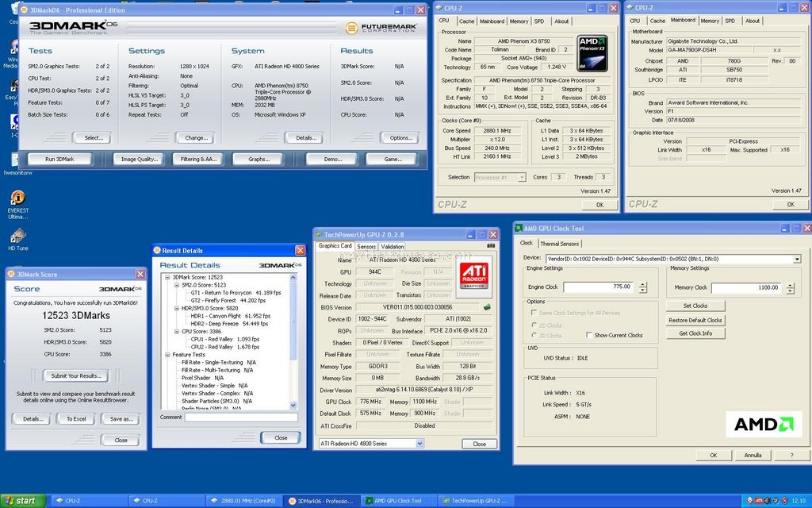Switch to AMD GPU Clock Tool taskbar button

tap(398, 501)
